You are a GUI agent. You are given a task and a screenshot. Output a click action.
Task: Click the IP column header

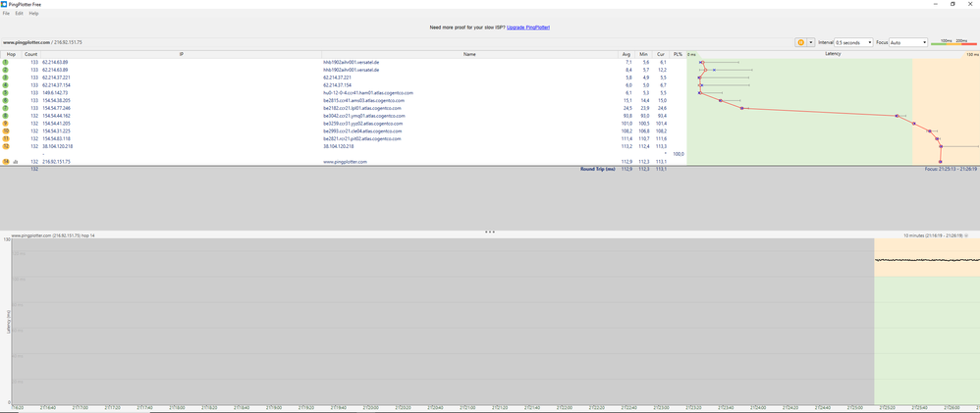click(x=182, y=54)
